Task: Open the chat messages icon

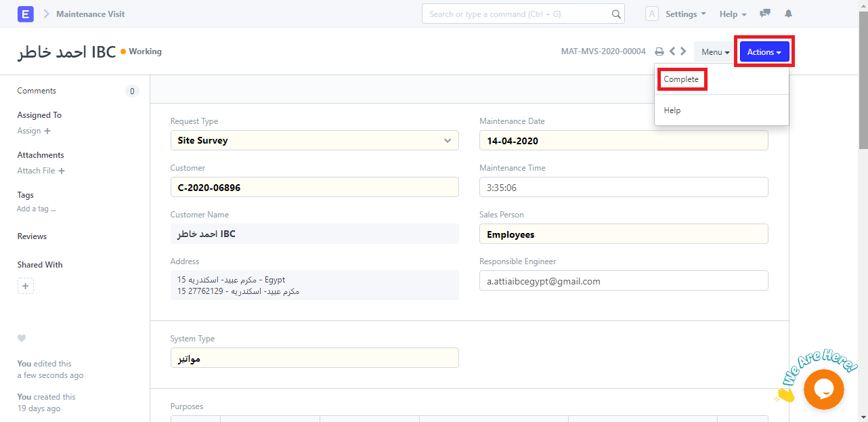Action: (x=765, y=14)
